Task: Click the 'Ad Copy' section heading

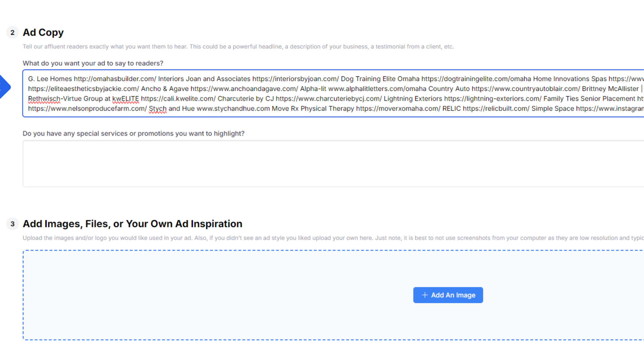Action: pos(43,33)
